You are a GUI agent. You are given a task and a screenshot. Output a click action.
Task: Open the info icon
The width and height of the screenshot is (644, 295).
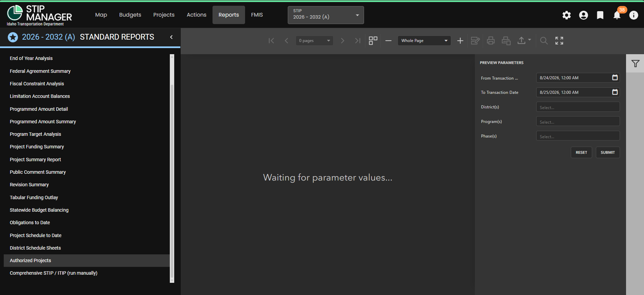[x=633, y=15]
